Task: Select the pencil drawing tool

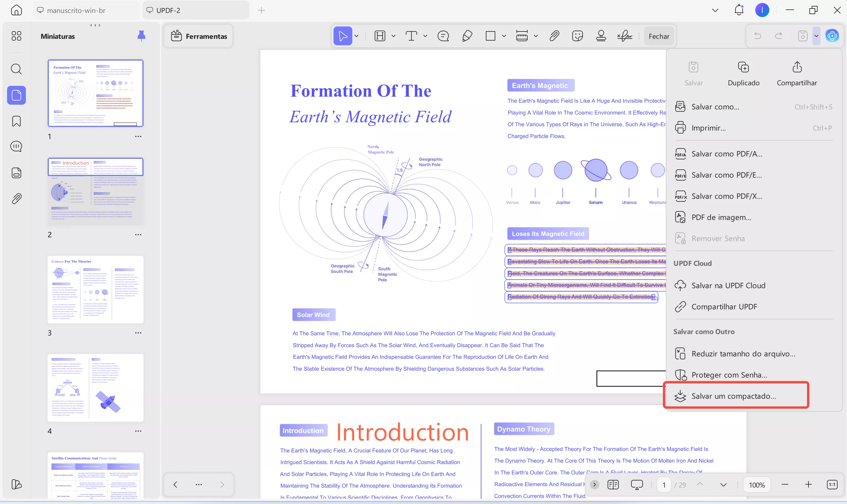Action: coord(467,36)
